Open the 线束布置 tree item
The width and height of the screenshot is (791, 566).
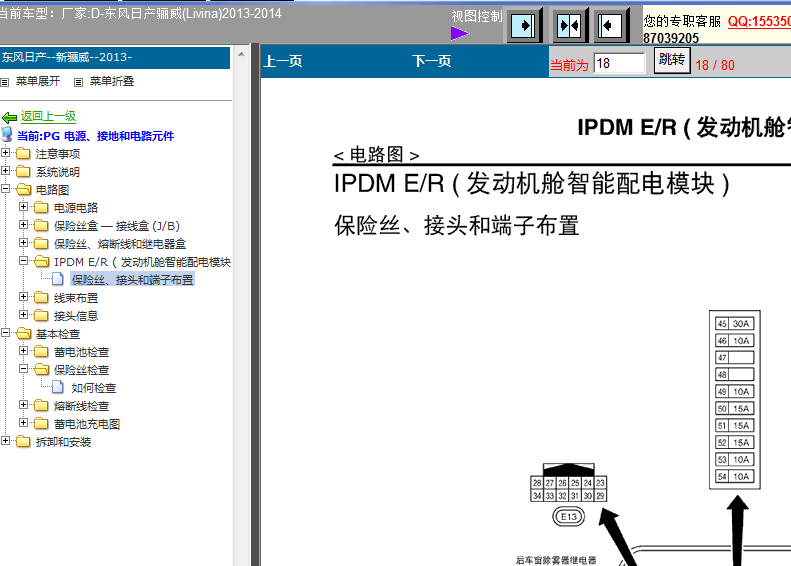click(76, 298)
